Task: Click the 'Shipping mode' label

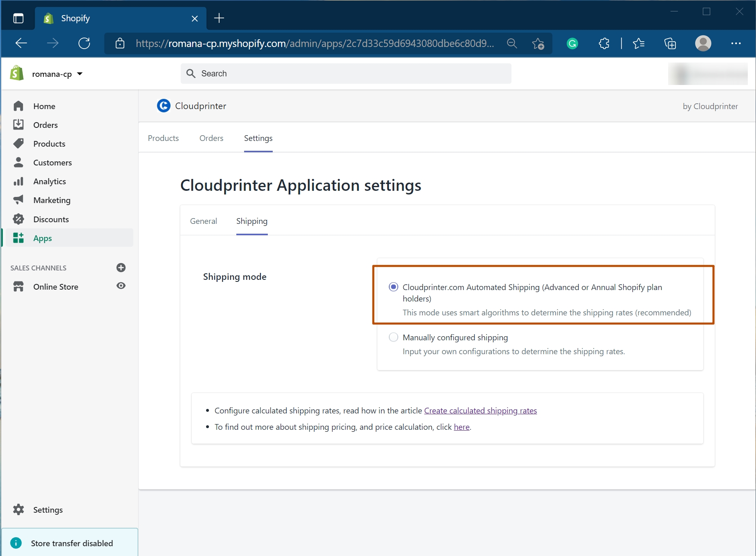Action: coord(235,277)
